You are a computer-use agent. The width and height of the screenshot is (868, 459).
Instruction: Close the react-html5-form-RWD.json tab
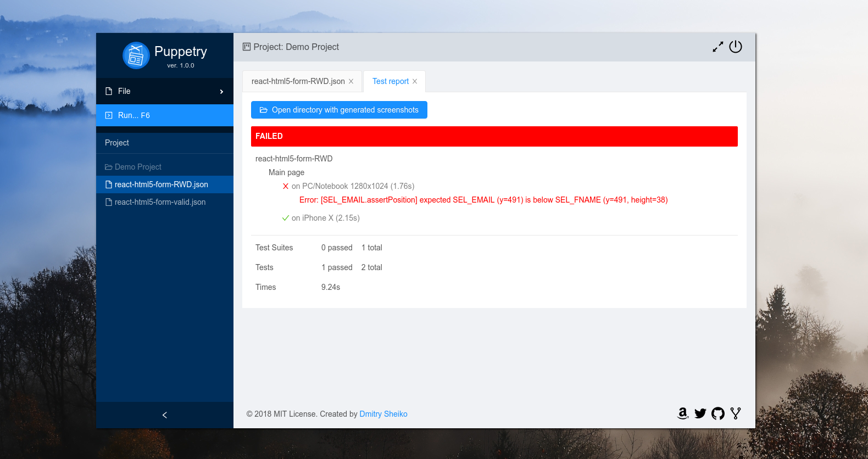tap(351, 81)
